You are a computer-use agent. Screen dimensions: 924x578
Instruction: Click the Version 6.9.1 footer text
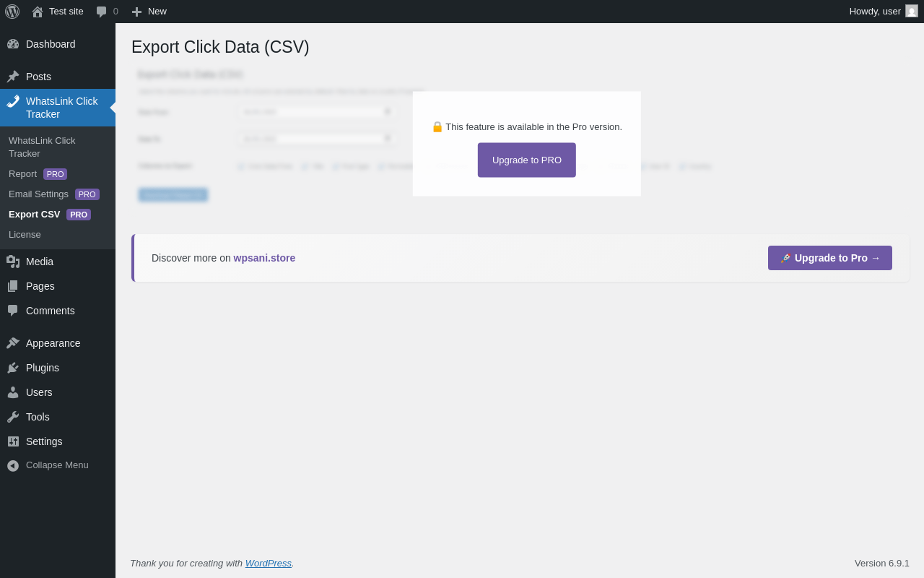(882, 563)
